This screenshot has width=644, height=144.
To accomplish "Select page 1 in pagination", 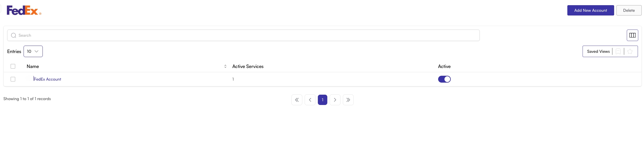I will [x=322, y=100].
